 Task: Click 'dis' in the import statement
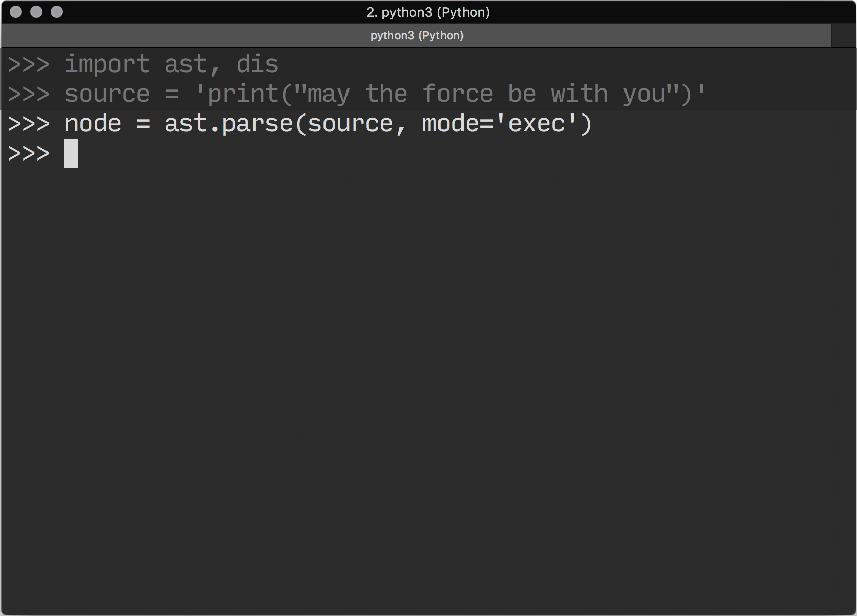(x=257, y=64)
